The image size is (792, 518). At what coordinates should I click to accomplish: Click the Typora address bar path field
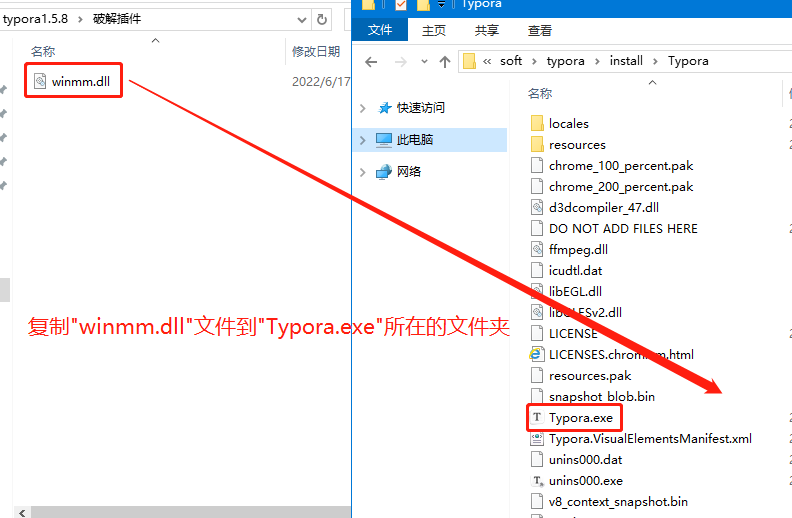coord(625,62)
